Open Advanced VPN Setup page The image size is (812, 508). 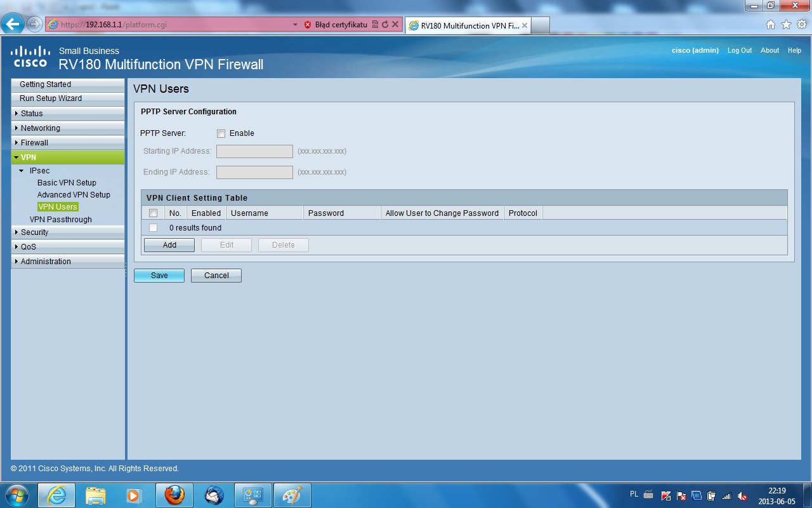(x=74, y=195)
